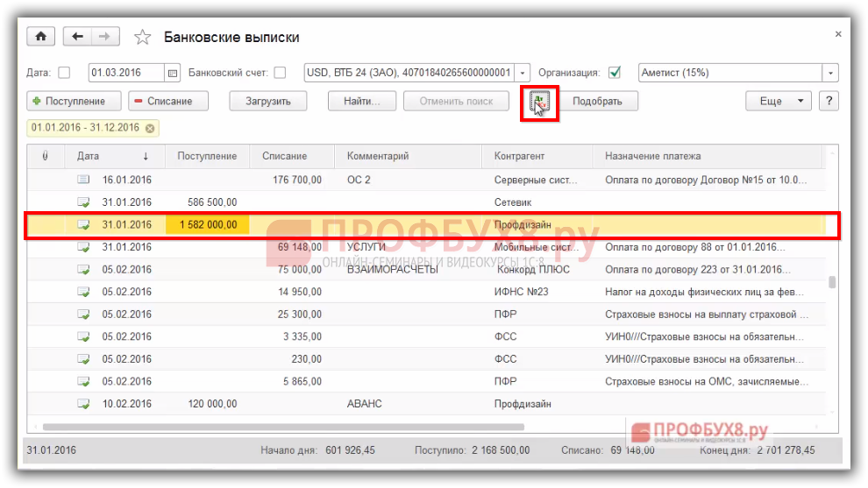Image resolution: width=868 pixels, height=488 pixels.
Task: Expand the bank account dropdown list
Action: pyautogui.click(x=523, y=73)
